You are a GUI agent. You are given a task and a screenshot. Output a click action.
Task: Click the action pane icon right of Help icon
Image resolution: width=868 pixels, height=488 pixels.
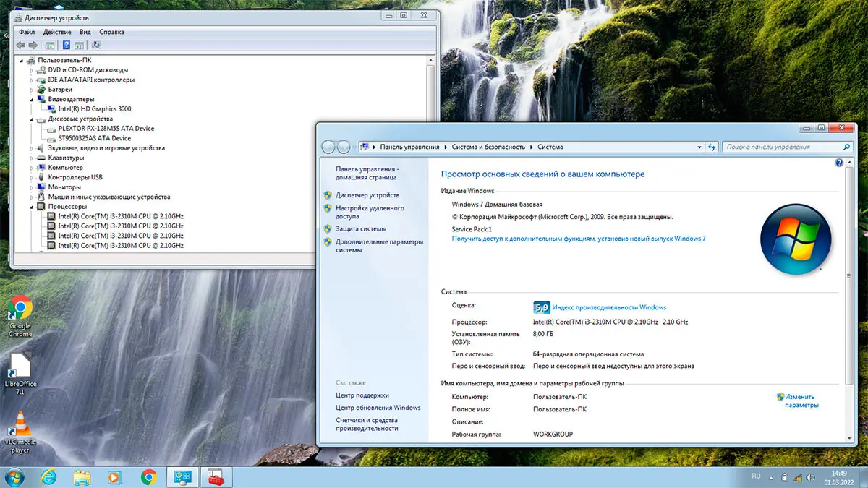click(78, 45)
